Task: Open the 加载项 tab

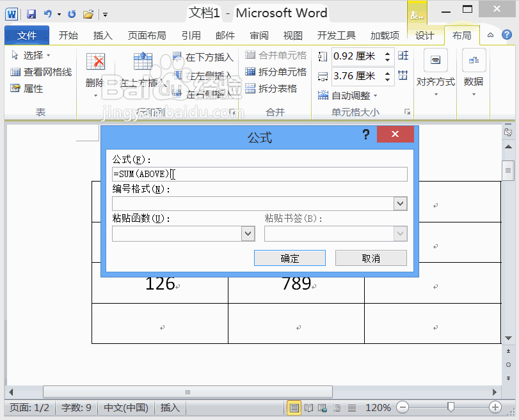Action: [385, 35]
